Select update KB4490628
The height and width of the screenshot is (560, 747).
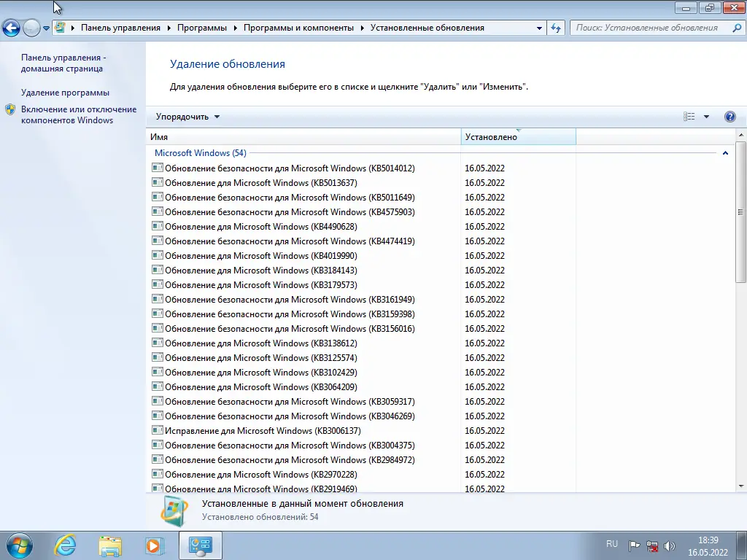pos(261,227)
